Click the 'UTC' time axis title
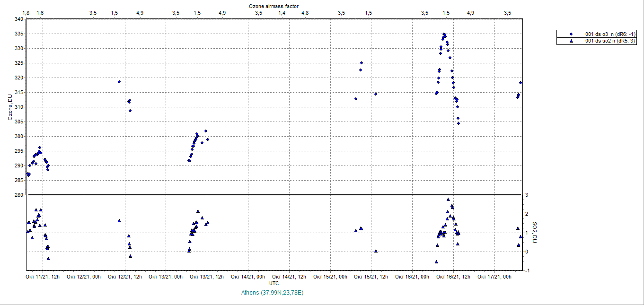The image size is (644, 305). pos(273,283)
